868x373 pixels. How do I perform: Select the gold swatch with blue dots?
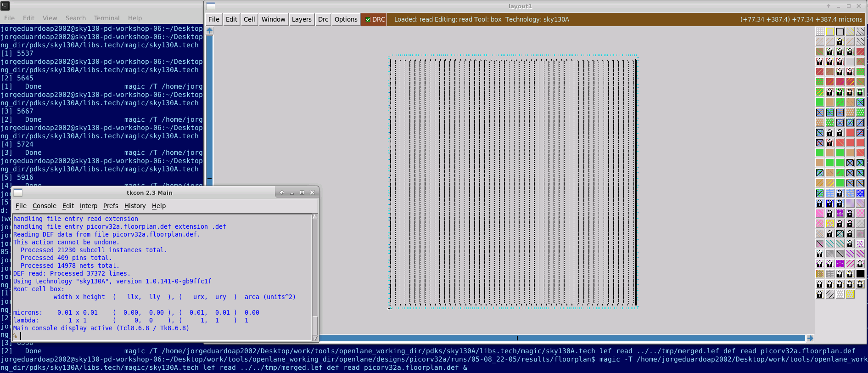[x=820, y=274]
